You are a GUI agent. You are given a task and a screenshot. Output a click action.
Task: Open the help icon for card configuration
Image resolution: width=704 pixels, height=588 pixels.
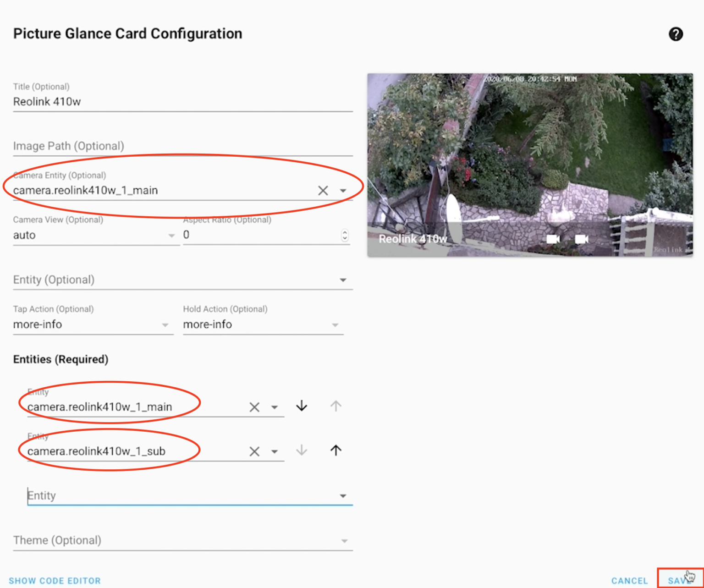pyautogui.click(x=676, y=34)
